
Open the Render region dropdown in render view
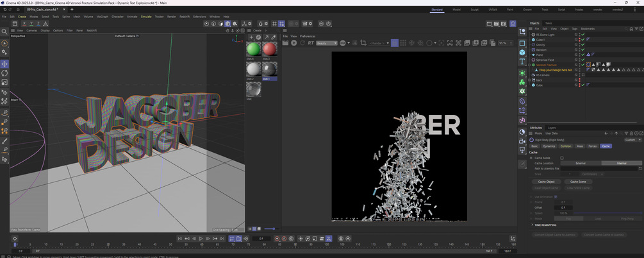[x=379, y=43]
